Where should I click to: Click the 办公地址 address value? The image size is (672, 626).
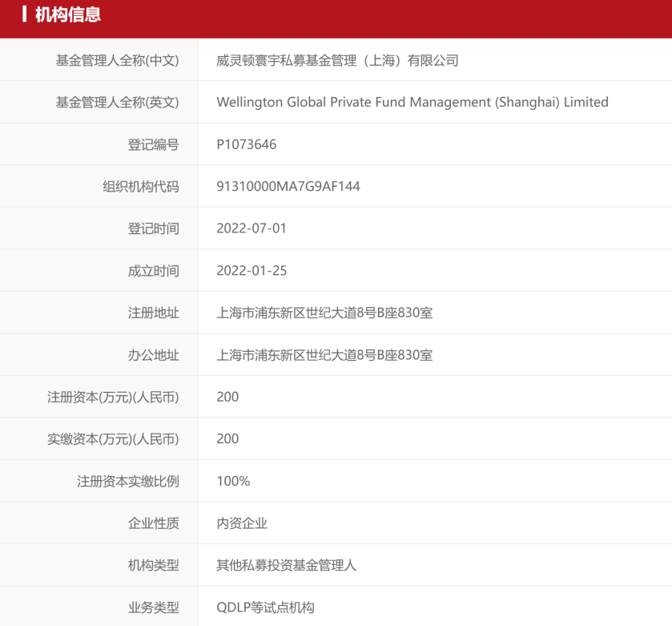pyautogui.click(x=324, y=355)
